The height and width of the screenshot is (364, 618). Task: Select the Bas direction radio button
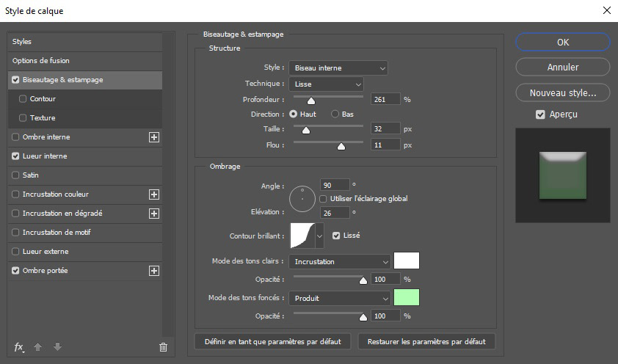pos(335,114)
